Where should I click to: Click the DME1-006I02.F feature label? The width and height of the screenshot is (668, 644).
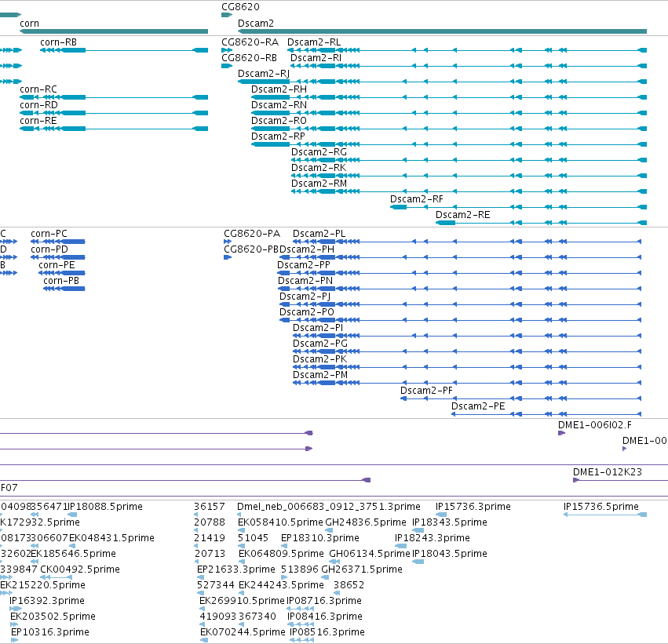(x=595, y=425)
